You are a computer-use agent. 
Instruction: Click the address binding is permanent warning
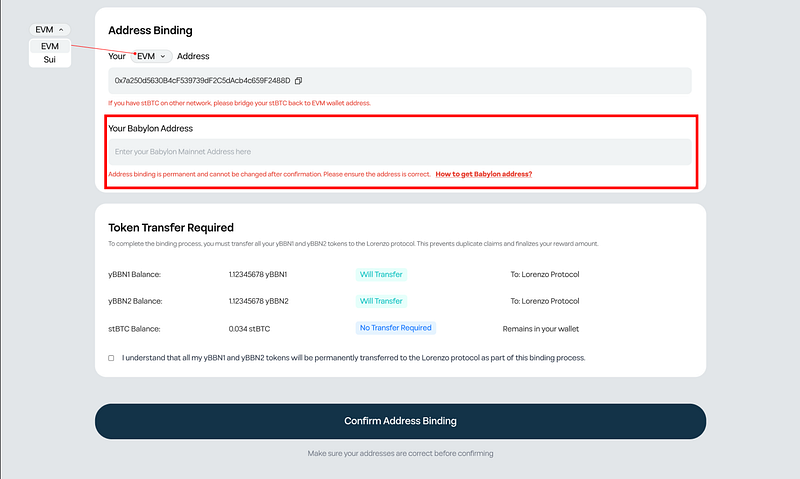(269, 174)
